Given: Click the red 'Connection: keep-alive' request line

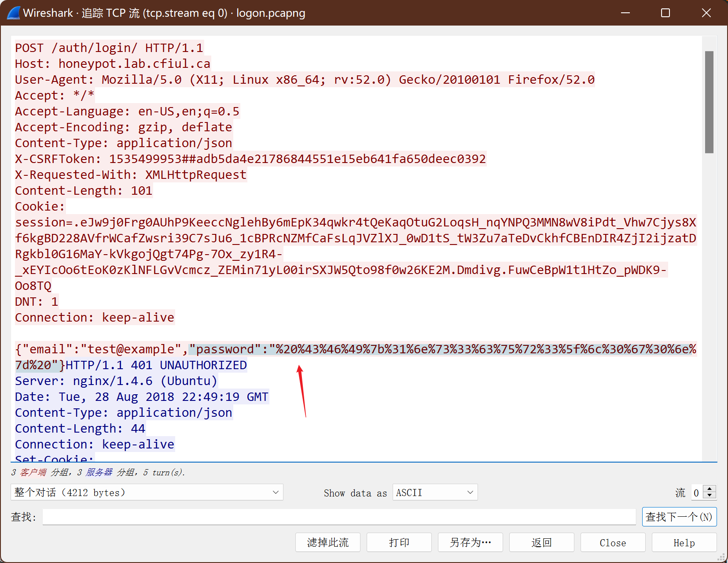Looking at the screenshot, I should (x=95, y=317).
